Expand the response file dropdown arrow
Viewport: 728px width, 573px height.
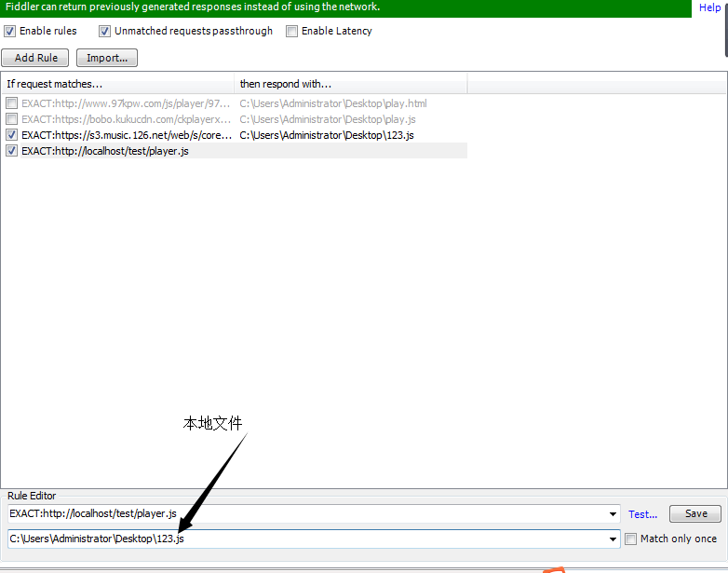[613, 539]
